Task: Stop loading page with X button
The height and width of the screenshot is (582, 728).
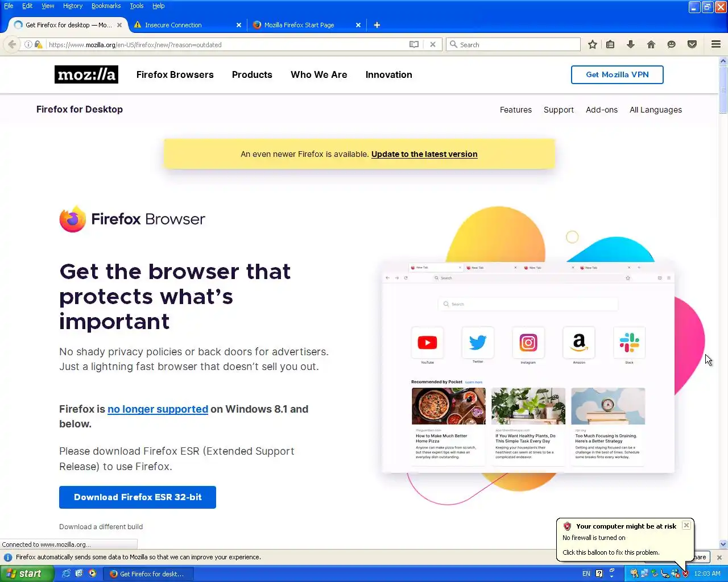Action: click(x=433, y=44)
